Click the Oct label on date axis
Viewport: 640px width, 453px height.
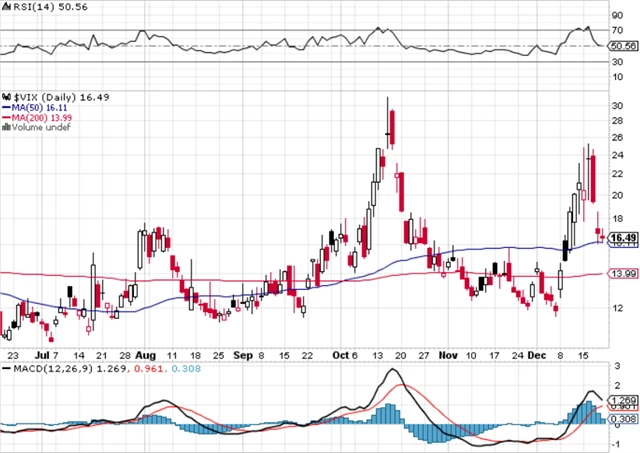[x=343, y=355]
